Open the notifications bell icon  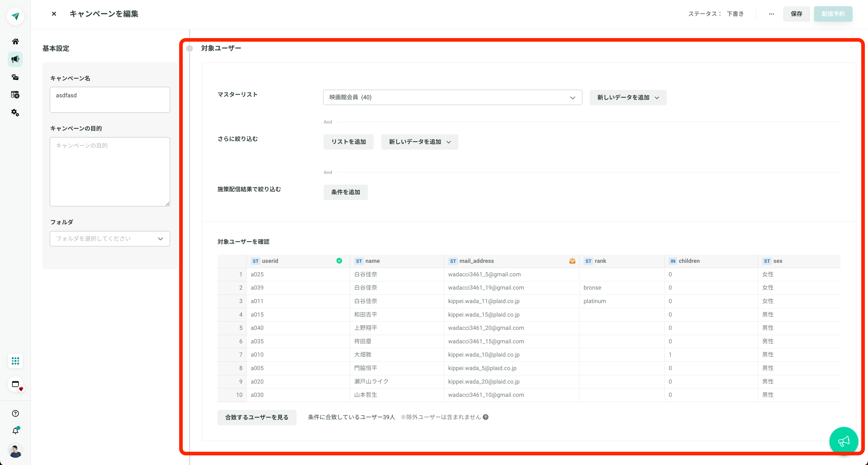[x=15, y=431]
